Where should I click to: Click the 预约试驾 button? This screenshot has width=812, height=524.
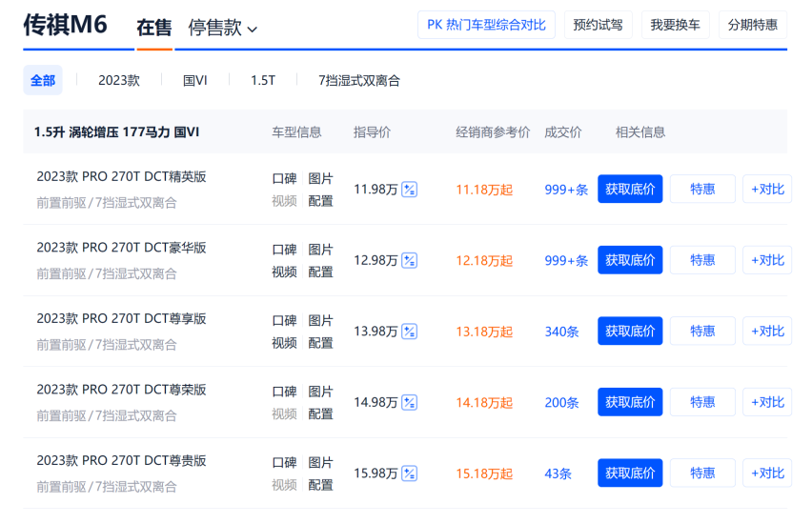[599, 25]
